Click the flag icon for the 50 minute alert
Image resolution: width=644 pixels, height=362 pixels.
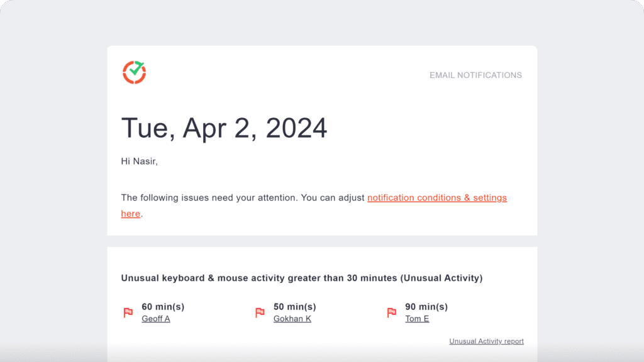click(x=259, y=312)
